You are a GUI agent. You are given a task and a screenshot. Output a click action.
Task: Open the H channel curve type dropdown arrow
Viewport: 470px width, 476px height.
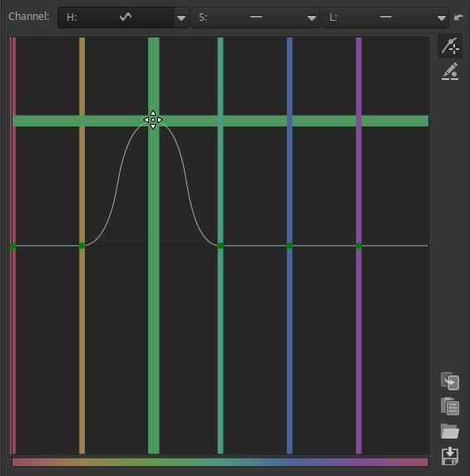click(x=181, y=18)
